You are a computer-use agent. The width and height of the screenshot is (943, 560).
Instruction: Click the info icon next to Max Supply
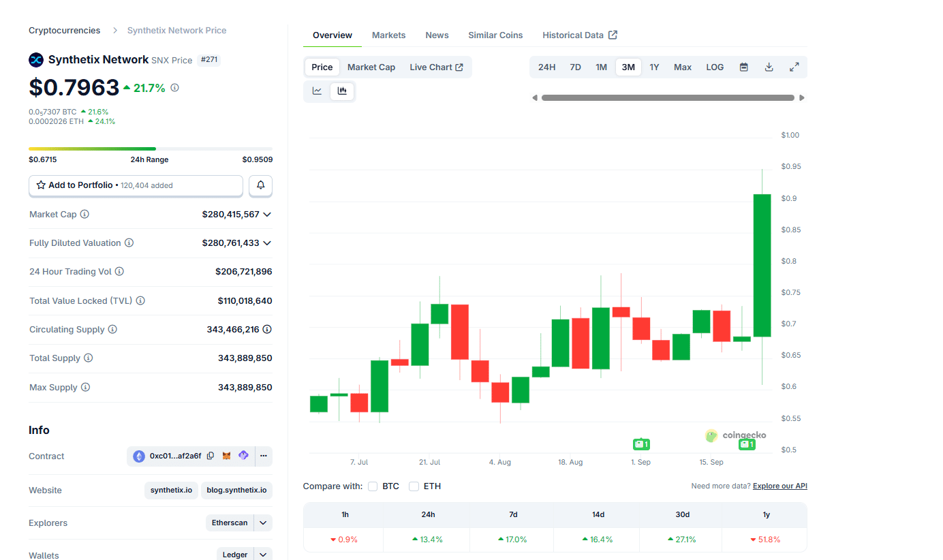pos(85,387)
